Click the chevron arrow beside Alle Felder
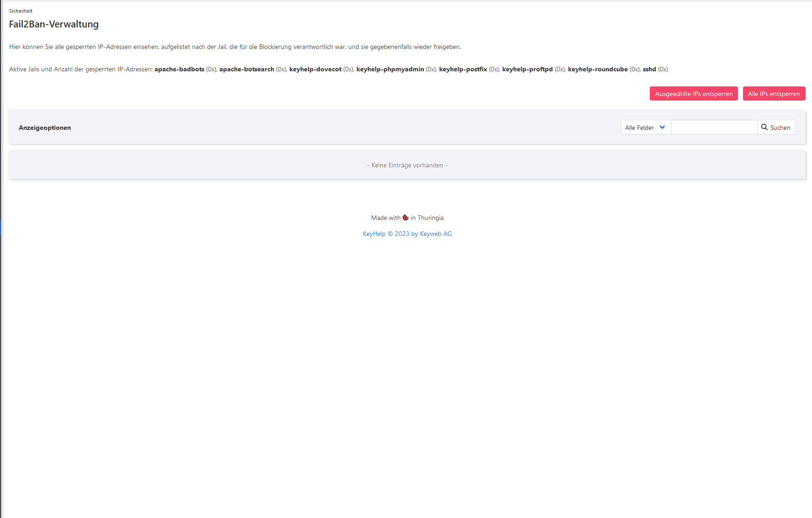Image resolution: width=812 pixels, height=518 pixels. click(x=662, y=127)
